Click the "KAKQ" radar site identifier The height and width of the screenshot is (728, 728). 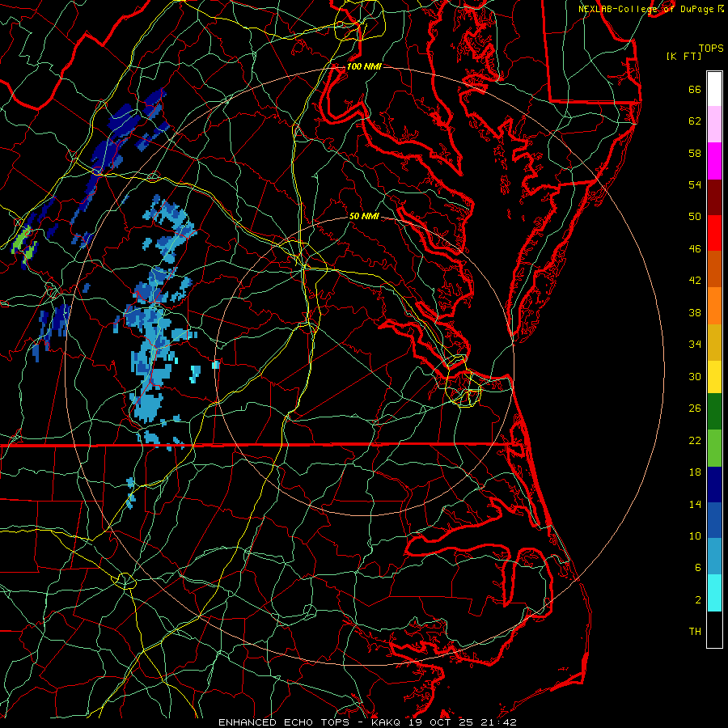pos(387,722)
